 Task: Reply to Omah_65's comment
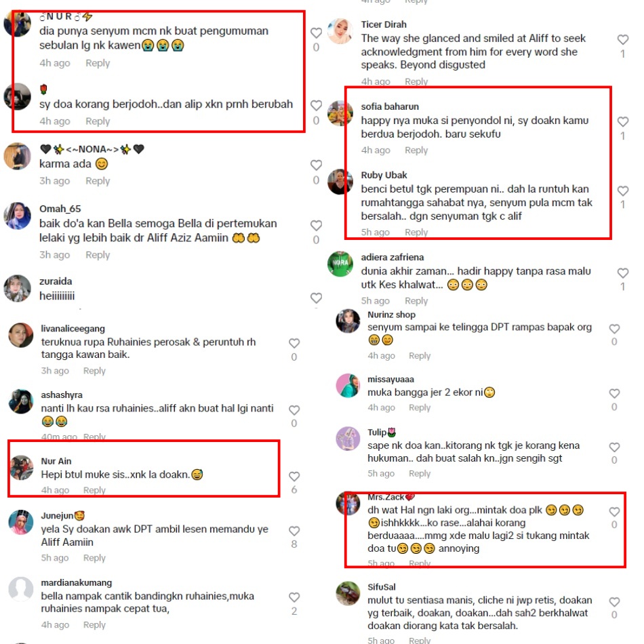point(98,255)
